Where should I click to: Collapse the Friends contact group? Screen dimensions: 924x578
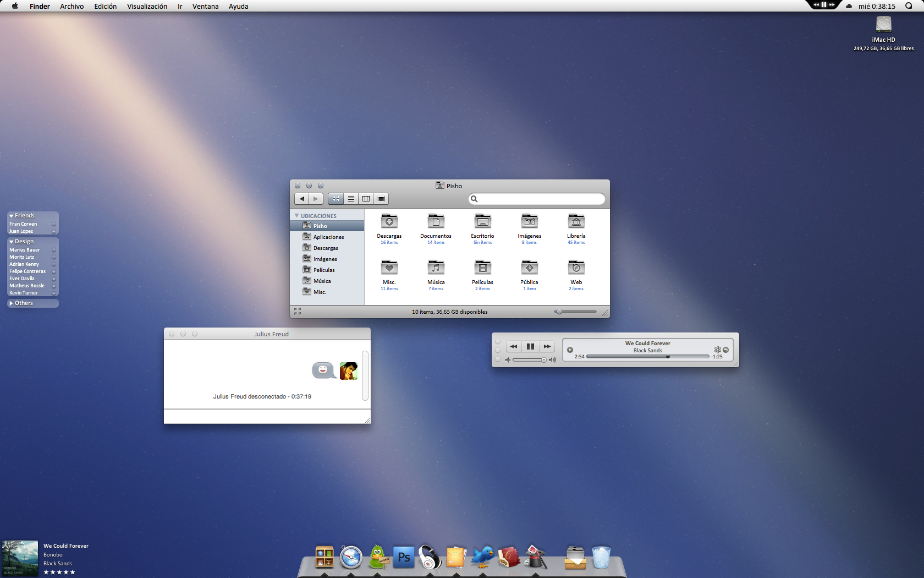(x=11, y=216)
